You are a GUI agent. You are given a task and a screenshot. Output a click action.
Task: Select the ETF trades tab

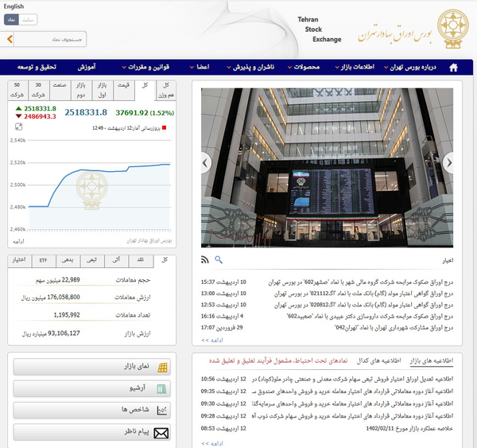[x=44, y=261]
